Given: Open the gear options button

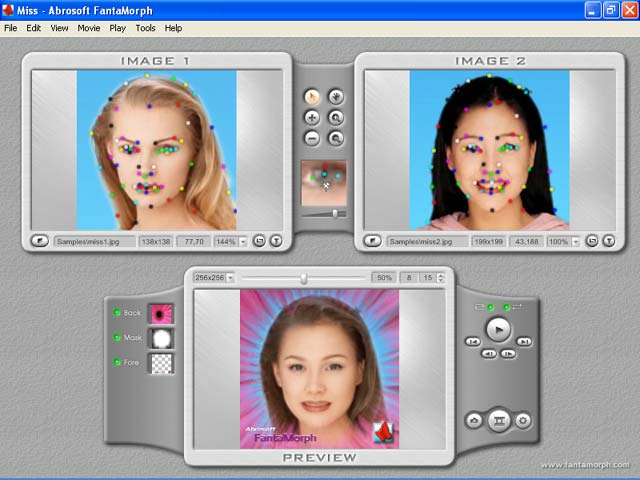Looking at the screenshot, I should [x=523, y=420].
